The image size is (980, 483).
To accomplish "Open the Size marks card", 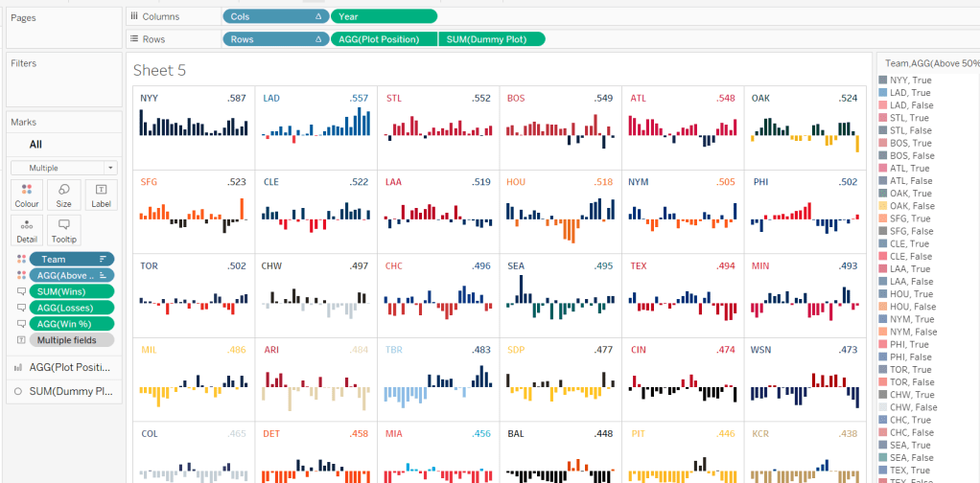I will (63, 195).
